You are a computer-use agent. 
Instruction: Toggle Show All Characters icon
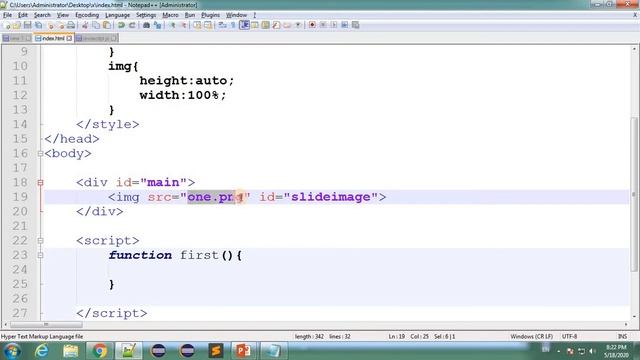(x=233, y=25)
